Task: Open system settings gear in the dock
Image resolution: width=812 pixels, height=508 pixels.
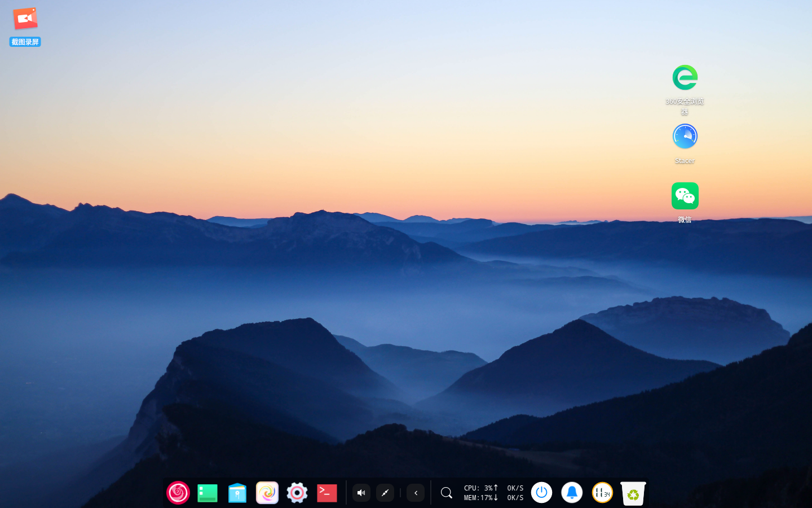Action: coord(297,493)
